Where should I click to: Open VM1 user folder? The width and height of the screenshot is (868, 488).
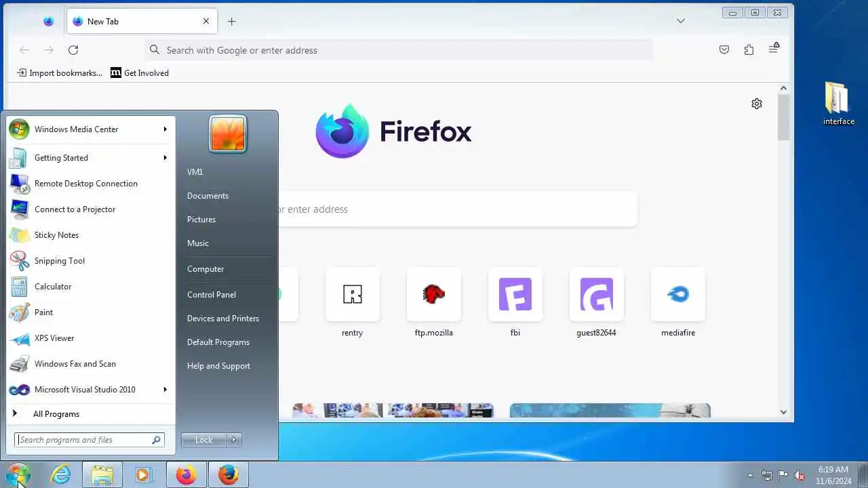point(195,172)
